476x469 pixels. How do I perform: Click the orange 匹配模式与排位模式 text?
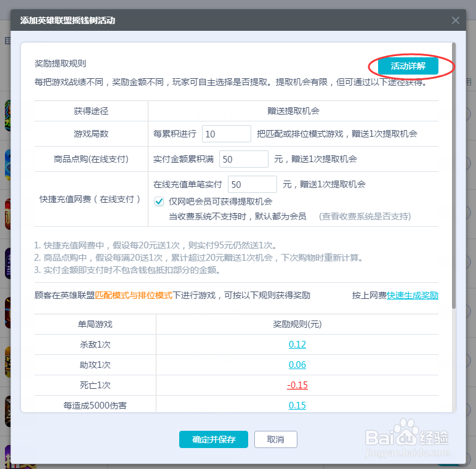pyautogui.click(x=134, y=295)
